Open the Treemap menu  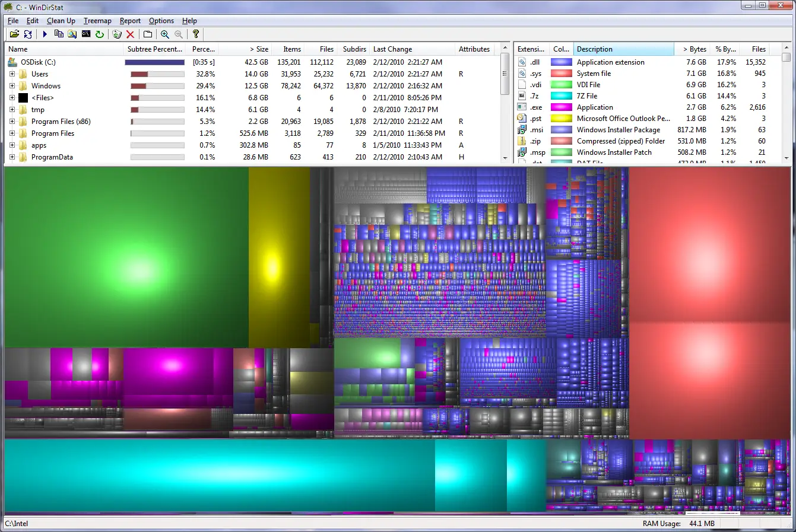[97, 21]
